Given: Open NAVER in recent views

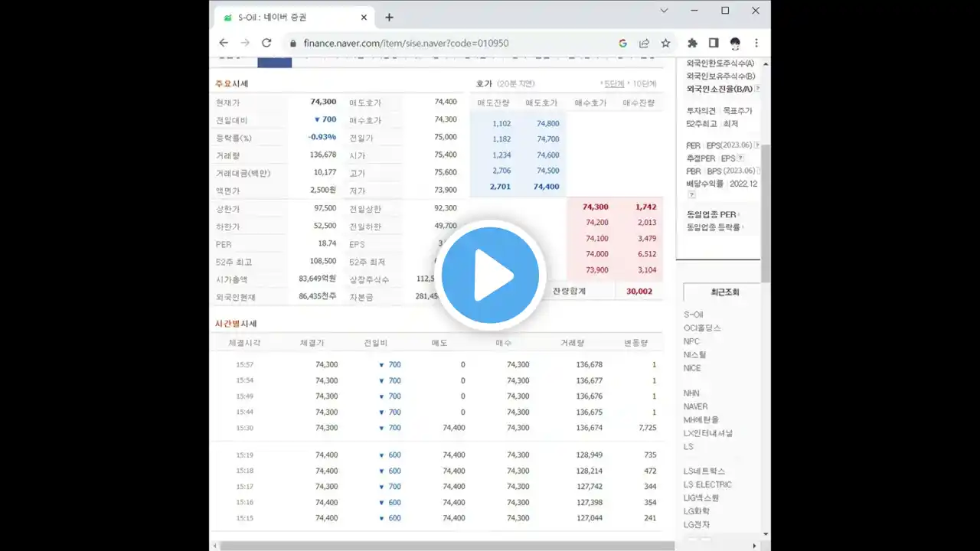Looking at the screenshot, I should click(696, 406).
